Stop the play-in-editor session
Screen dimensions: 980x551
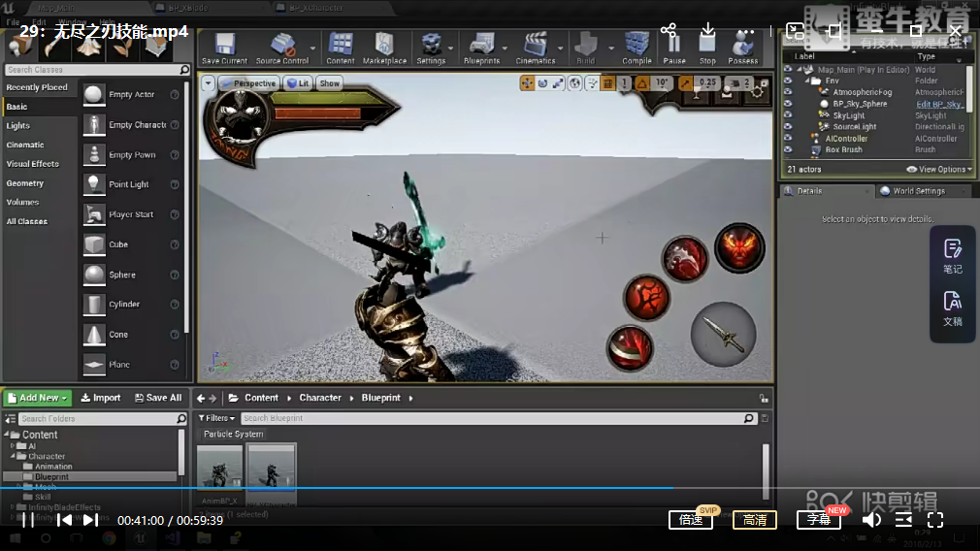(707, 49)
